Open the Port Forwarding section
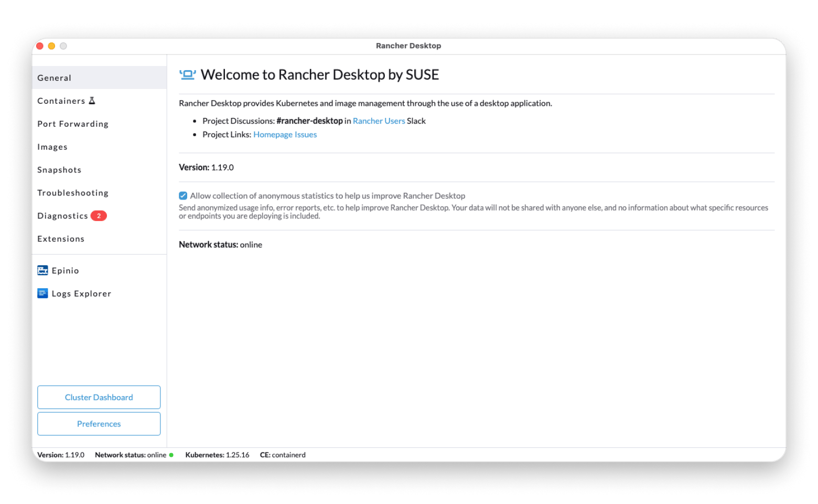This screenshot has width=818, height=504. coord(73,124)
